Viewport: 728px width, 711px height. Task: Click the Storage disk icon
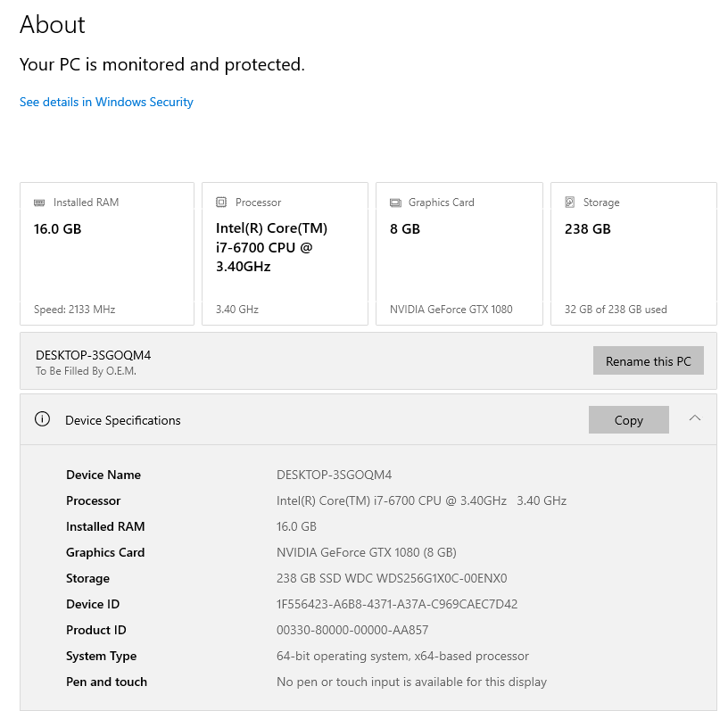click(570, 203)
